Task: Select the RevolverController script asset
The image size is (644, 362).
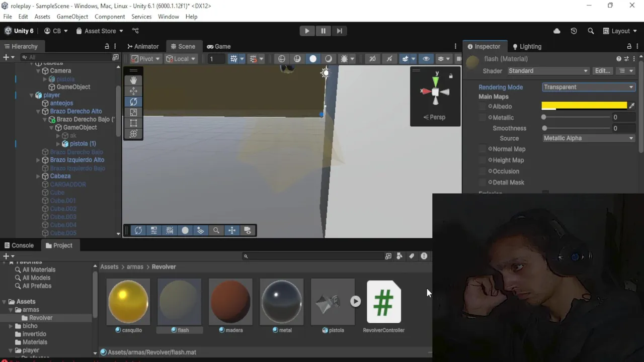Action: coord(384,302)
